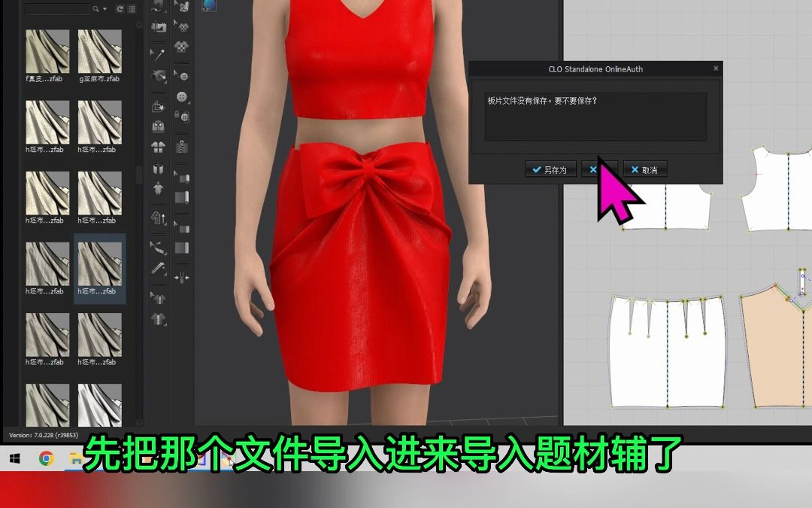Dismiss dialog with the middle X button
Viewport: 812px width, 508px height.
tap(598, 169)
